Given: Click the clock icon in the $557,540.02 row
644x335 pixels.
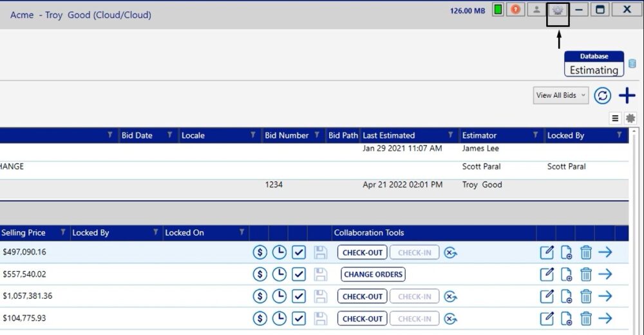Looking at the screenshot, I should pos(279,274).
